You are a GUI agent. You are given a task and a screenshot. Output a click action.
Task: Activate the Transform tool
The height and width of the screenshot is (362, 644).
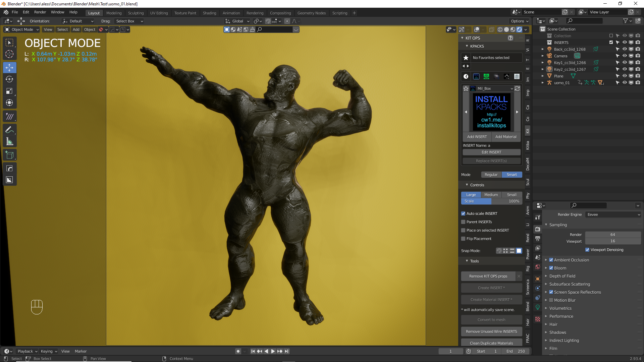point(10,103)
